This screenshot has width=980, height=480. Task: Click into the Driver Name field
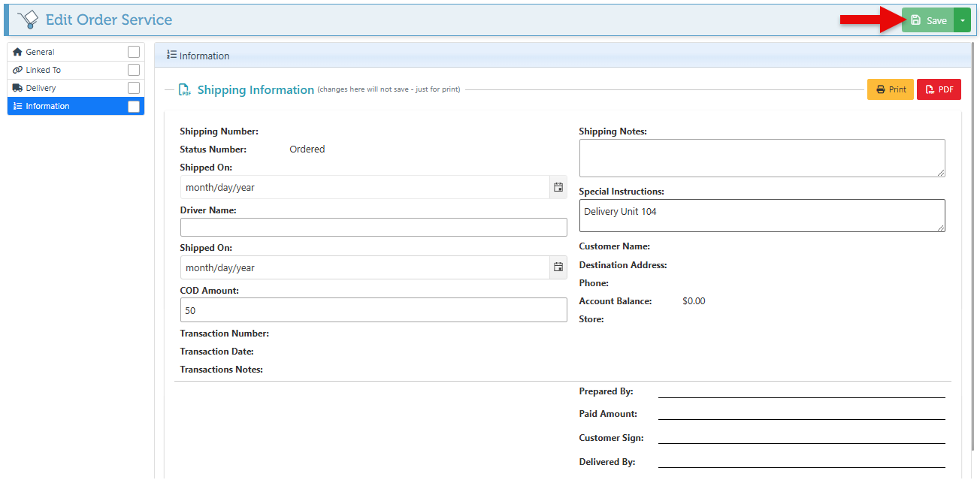[374, 228]
